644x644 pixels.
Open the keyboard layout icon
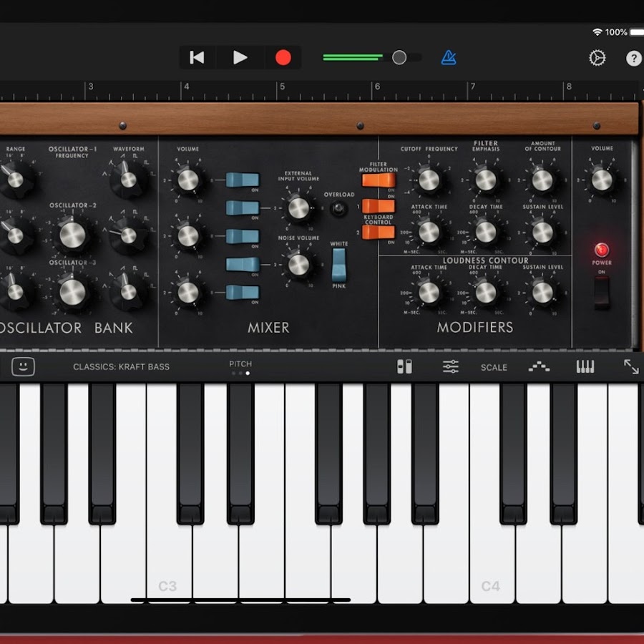coord(585,366)
